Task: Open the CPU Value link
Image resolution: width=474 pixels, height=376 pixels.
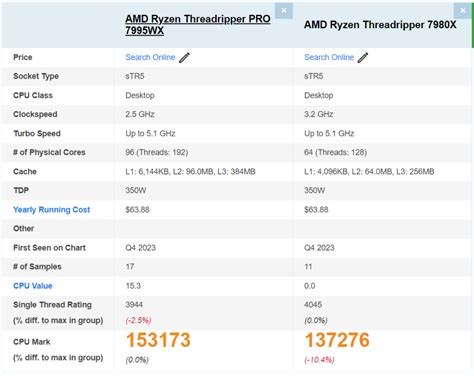Action: [33, 286]
